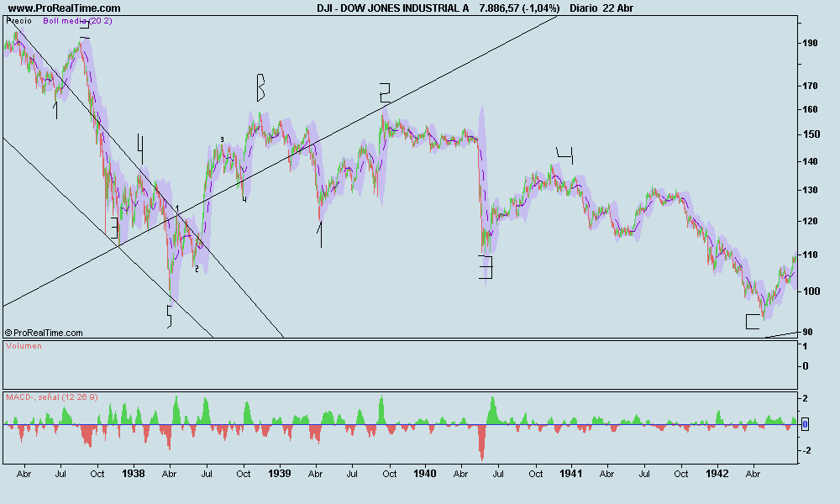Select the 1941 year label on time axis
The height and width of the screenshot is (504, 840).
[x=571, y=474]
